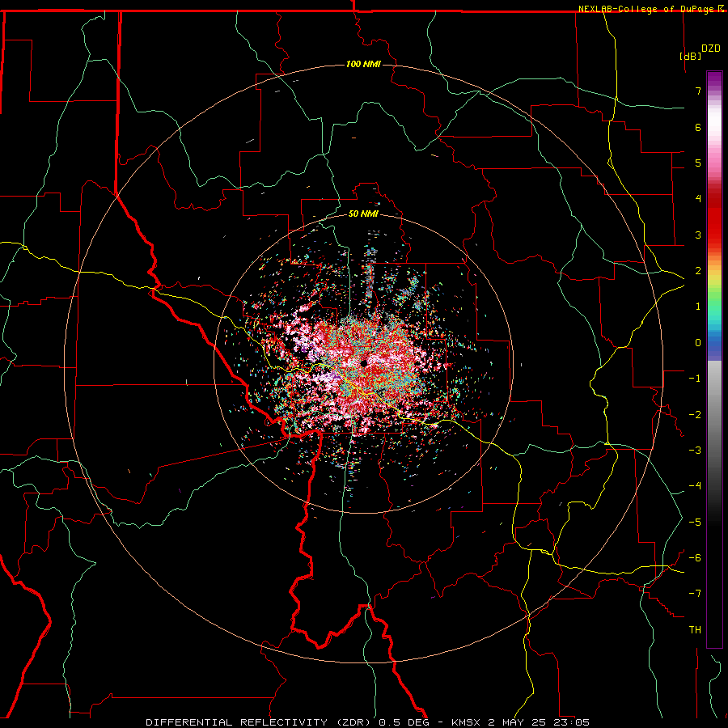Screen dimensions: 728x728
Task: Click the black radar site dot at center
Action: coord(364,363)
